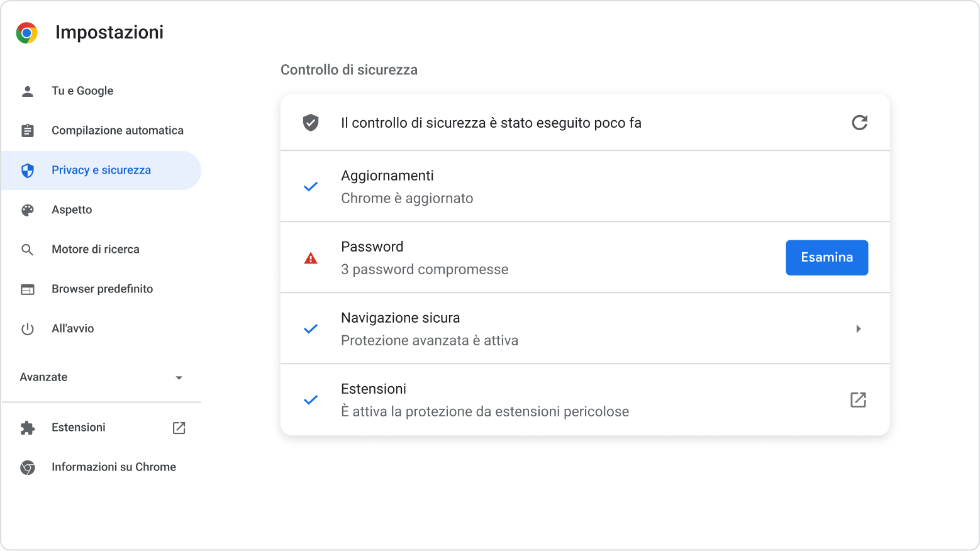
Task: Expand the Avanzate section arrow
Action: click(179, 378)
